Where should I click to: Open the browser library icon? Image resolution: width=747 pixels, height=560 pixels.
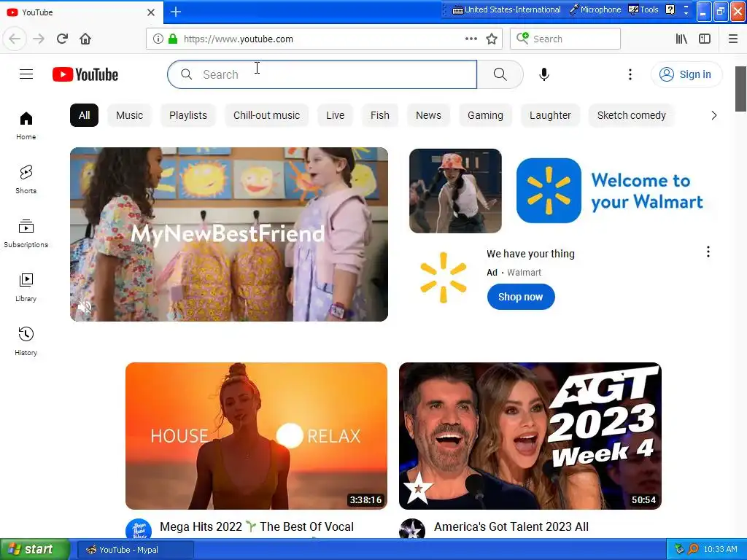tap(681, 39)
